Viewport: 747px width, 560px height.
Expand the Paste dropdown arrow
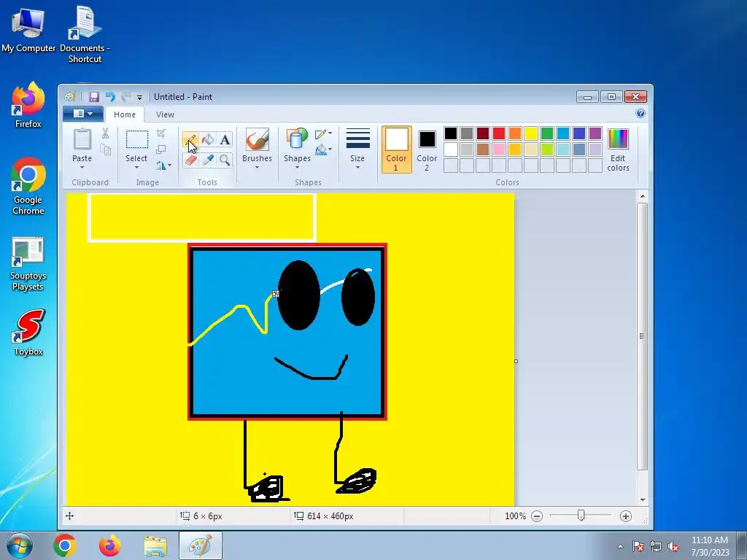82,168
